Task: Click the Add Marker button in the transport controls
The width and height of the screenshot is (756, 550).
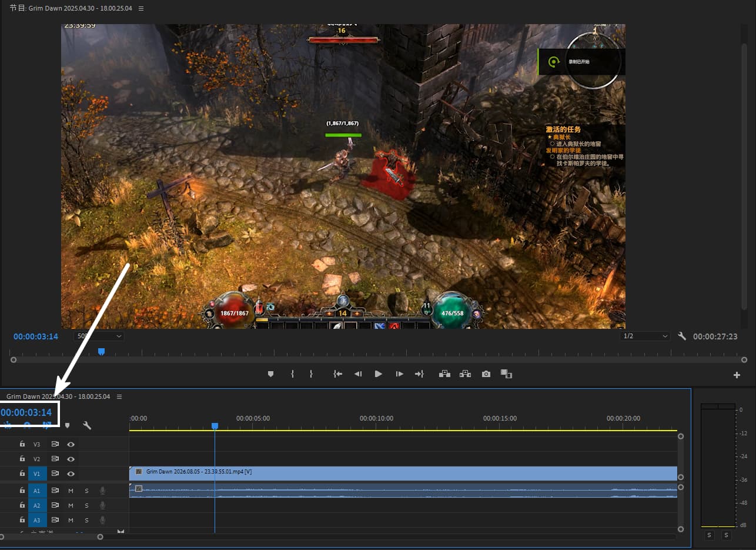Action: pyautogui.click(x=270, y=374)
